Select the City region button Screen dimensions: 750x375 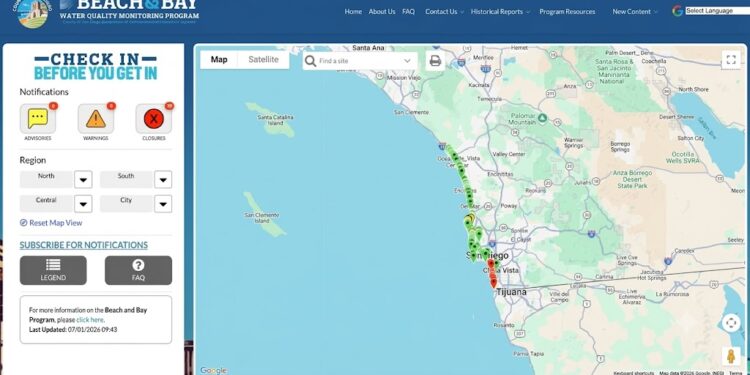126,204
